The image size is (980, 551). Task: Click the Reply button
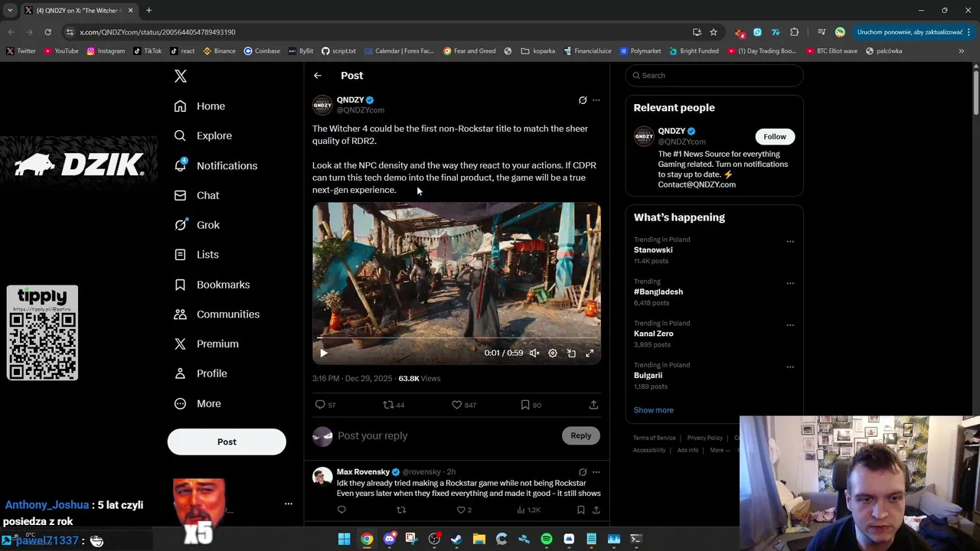pos(581,435)
